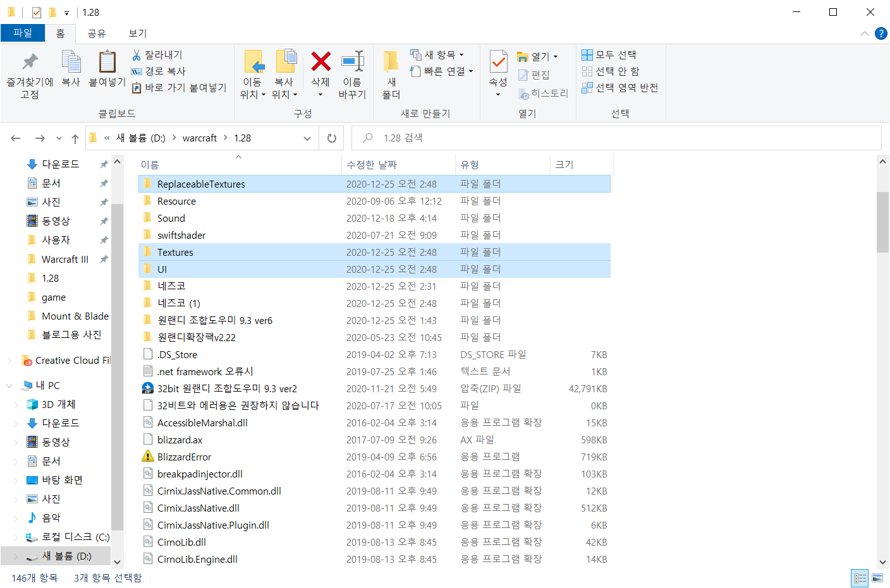The height and width of the screenshot is (588, 890).
Task: Open Warcraft III in quick access
Action: click(x=65, y=259)
